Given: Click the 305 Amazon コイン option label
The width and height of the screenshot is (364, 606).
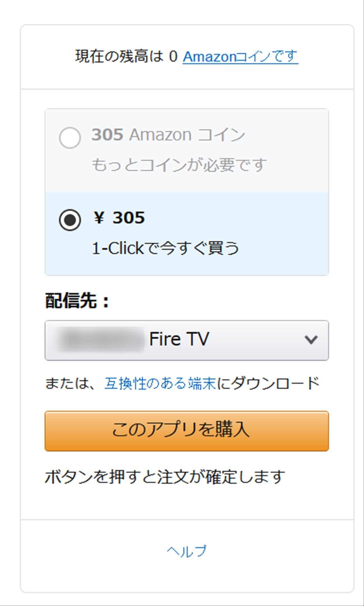Looking at the screenshot, I should pyautogui.click(x=168, y=135).
